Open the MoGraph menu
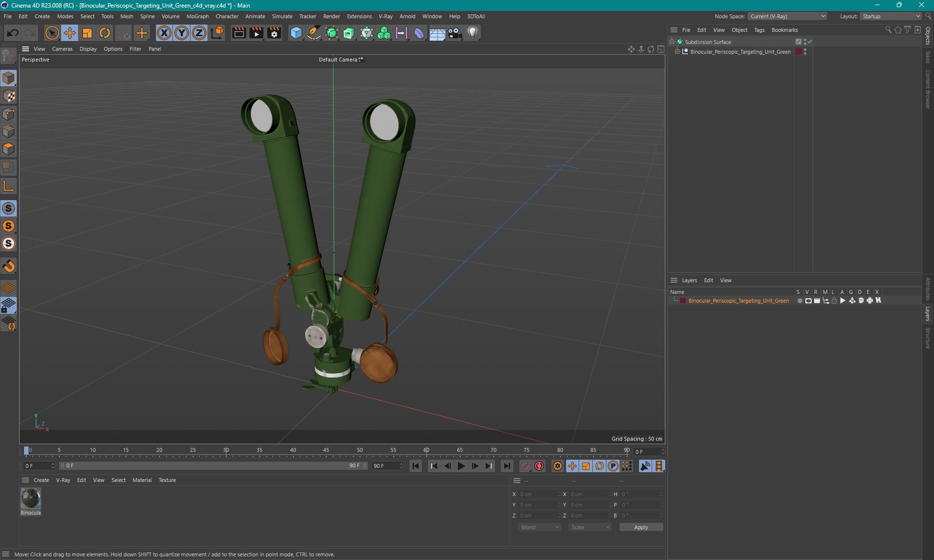The width and height of the screenshot is (934, 560). (198, 16)
